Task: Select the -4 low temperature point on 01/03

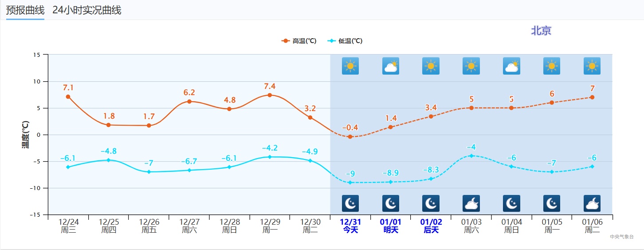Action: (x=471, y=156)
